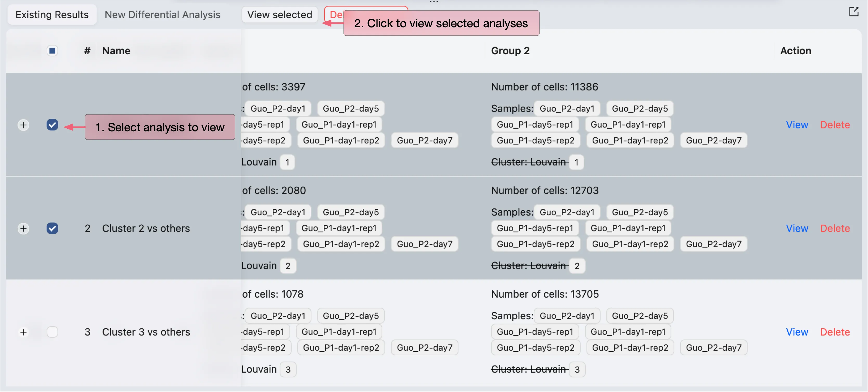Click the Group 2 column header
The image size is (868, 392).
[510, 51]
